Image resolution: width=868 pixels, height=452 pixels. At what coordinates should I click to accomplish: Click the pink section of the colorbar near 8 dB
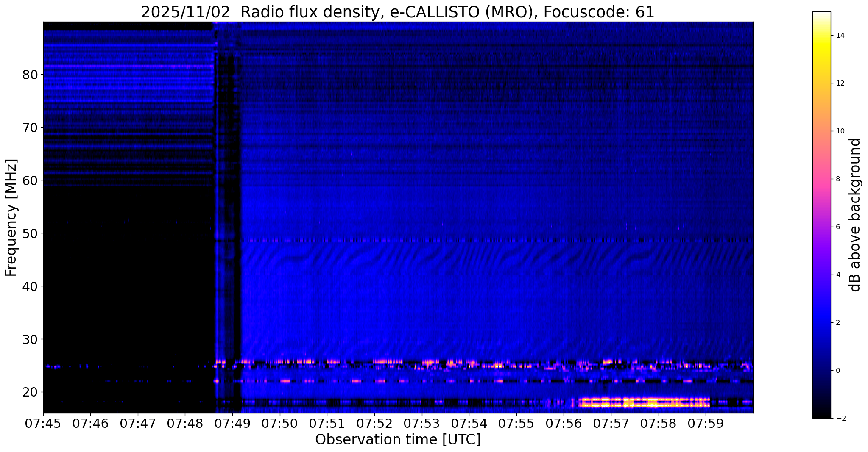tap(821, 179)
